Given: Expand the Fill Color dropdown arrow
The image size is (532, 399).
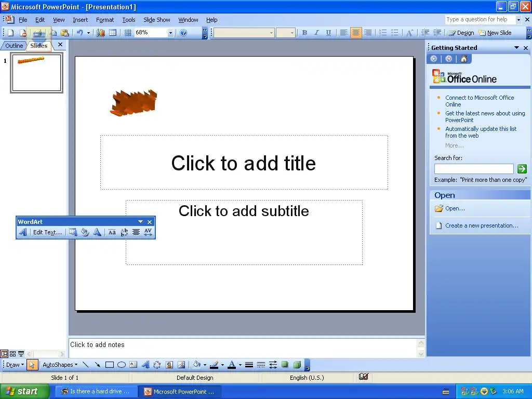Looking at the screenshot, I should pyautogui.click(x=205, y=365).
